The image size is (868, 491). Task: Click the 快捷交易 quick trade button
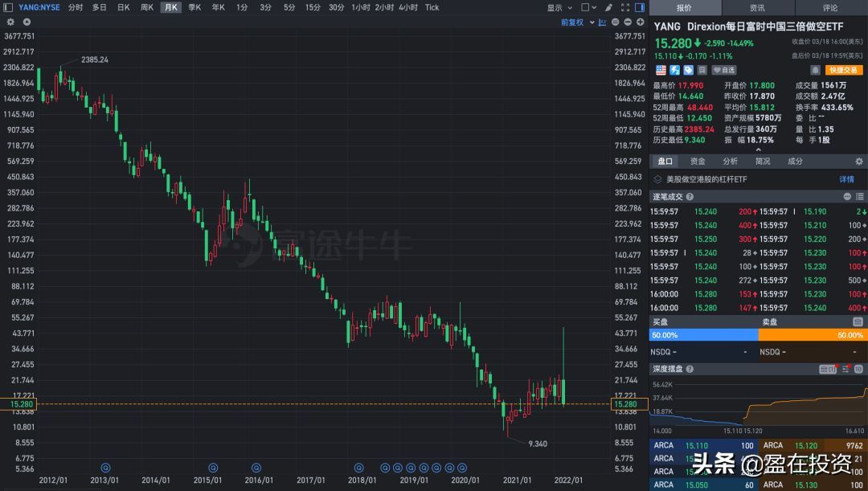click(x=844, y=70)
